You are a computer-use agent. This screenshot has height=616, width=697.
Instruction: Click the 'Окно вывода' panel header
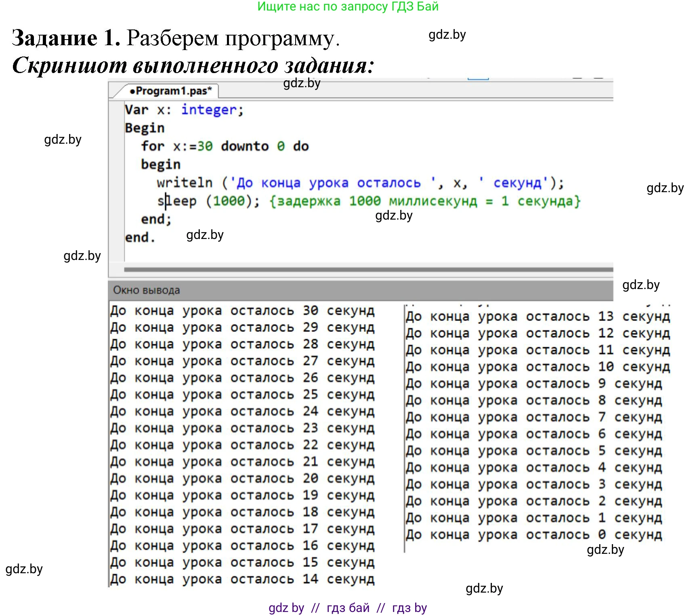[x=146, y=290]
